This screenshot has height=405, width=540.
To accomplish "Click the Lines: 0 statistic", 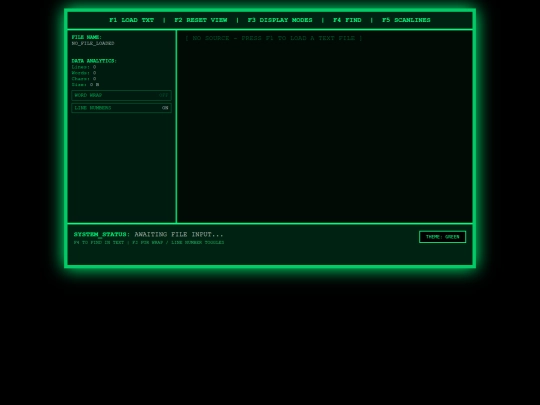I will click(x=84, y=67).
